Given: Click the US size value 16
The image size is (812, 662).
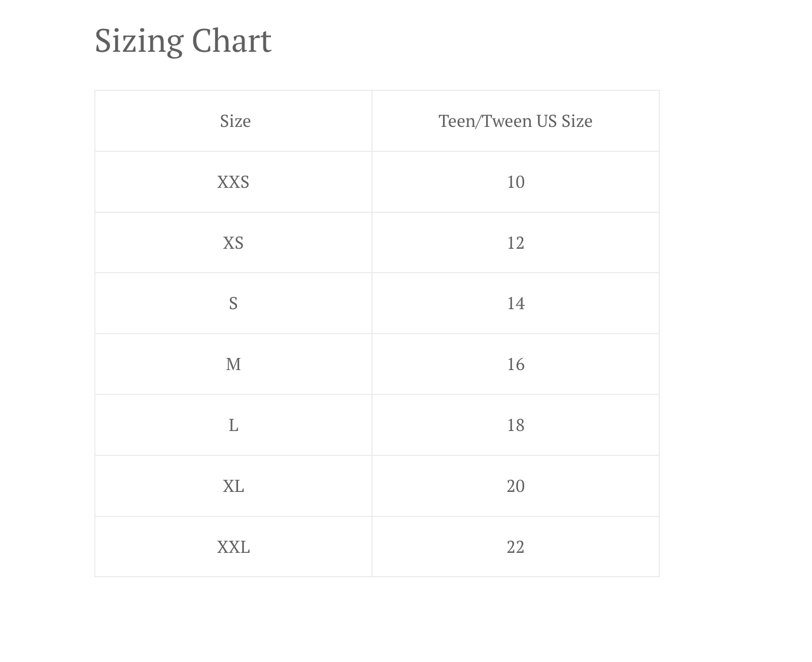Looking at the screenshot, I should coord(516,365).
